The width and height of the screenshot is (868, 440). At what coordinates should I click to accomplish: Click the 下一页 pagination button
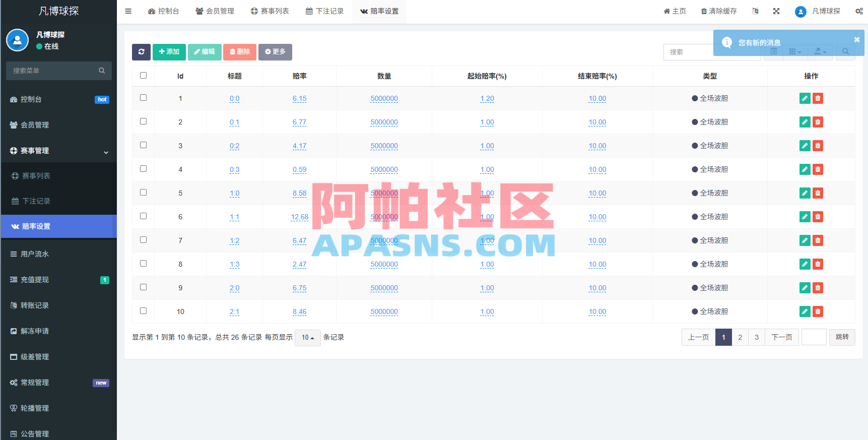tap(782, 337)
